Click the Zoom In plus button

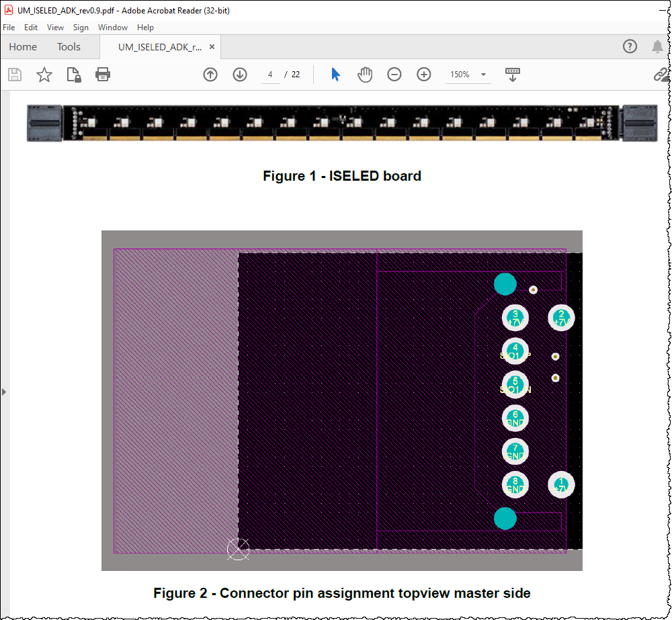(423, 75)
